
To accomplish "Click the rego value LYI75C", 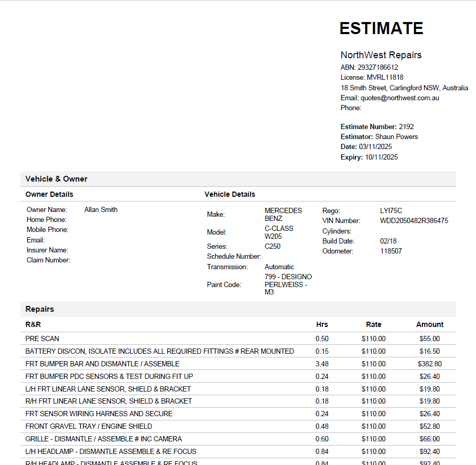I will point(391,210).
